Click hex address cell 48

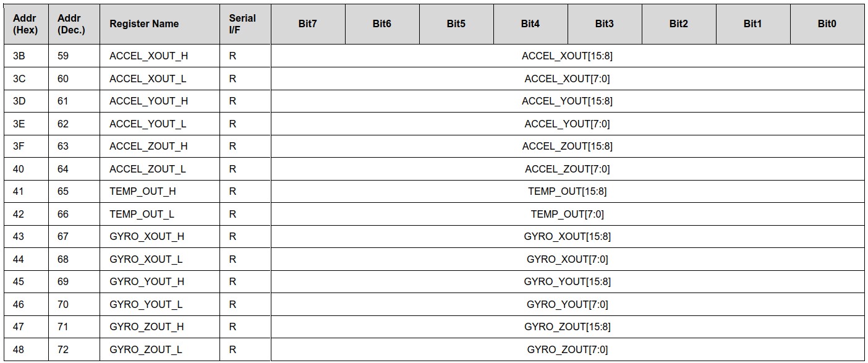19,349
